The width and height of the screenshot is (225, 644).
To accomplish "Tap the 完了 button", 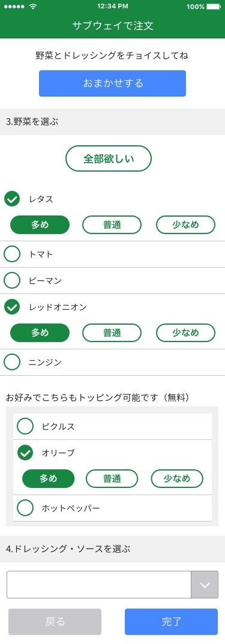I will (x=171, y=622).
